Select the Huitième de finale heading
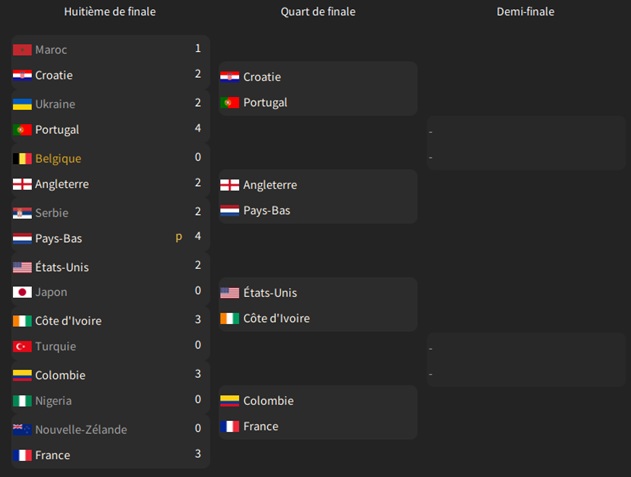 [109, 12]
